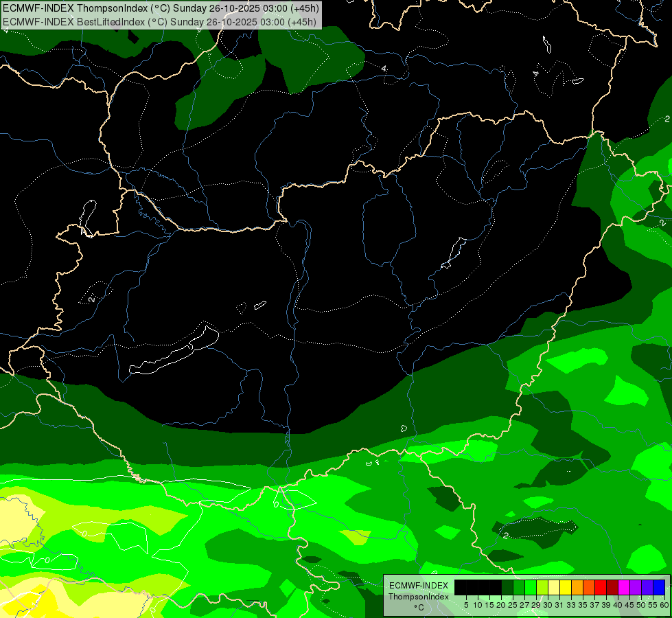Select the purple 45–50 legend swatch
This screenshot has height=618, width=672.
636,587
